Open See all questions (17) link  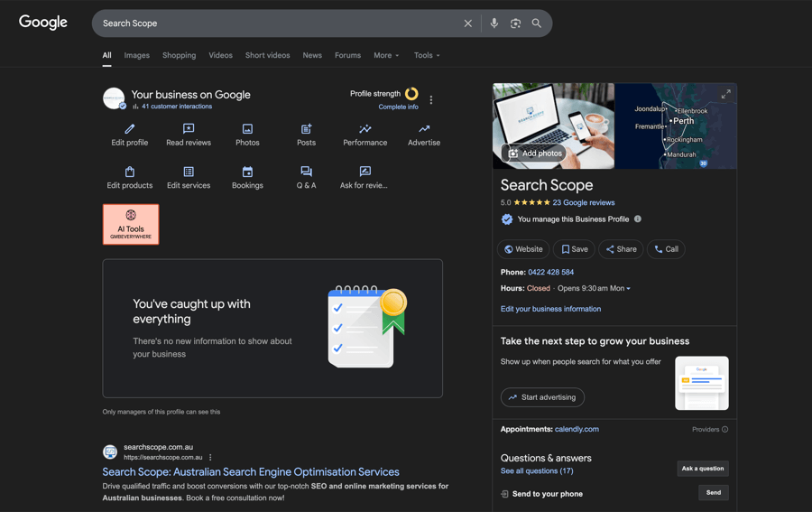pyautogui.click(x=537, y=471)
